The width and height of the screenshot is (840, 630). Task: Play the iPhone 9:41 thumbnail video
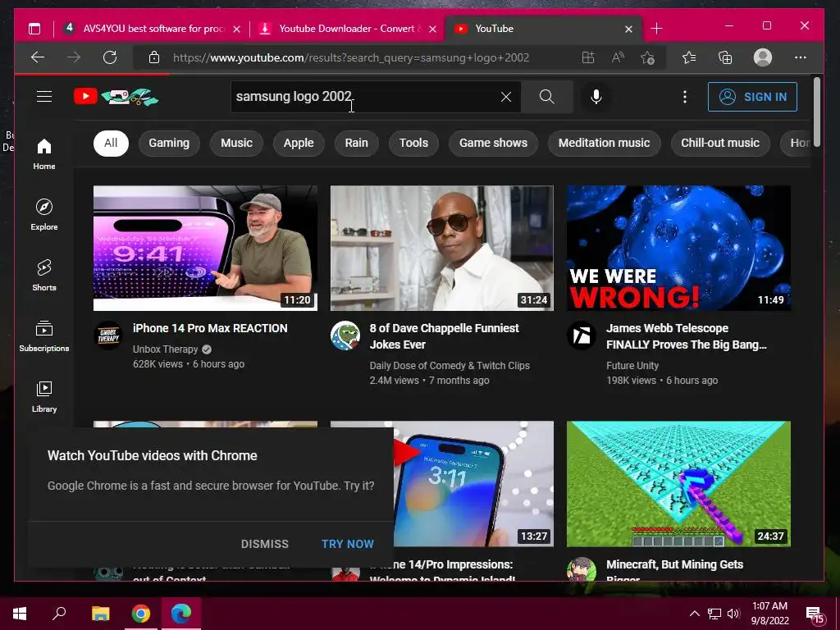click(205, 248)
